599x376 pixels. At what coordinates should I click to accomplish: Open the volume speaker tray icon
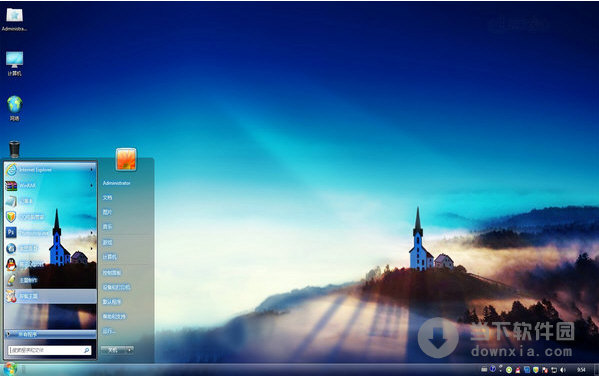(x=563, y=370)
